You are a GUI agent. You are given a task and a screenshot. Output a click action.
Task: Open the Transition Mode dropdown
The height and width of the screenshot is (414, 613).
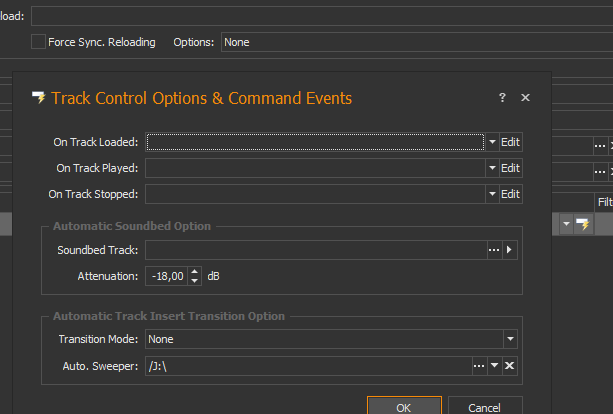tap(510, 340)
